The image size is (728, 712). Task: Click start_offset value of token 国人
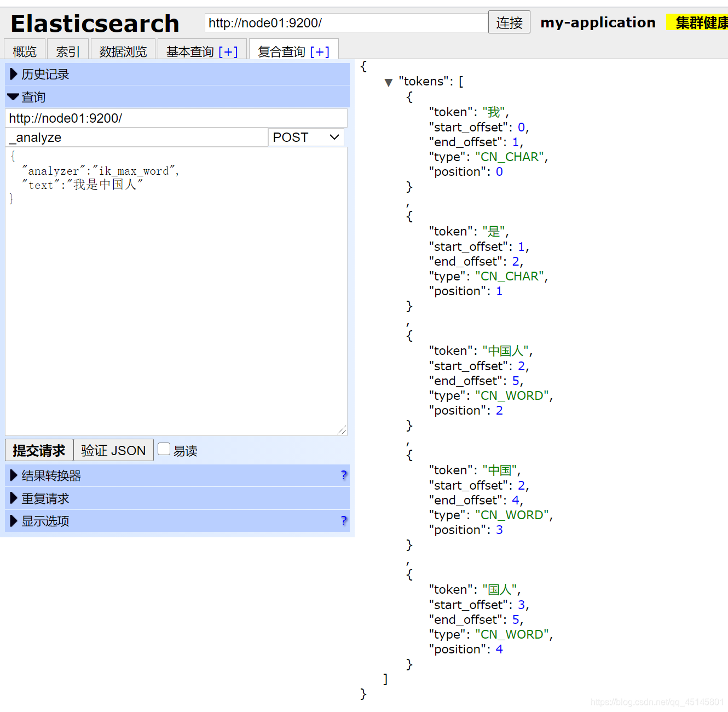click(522, 605)
